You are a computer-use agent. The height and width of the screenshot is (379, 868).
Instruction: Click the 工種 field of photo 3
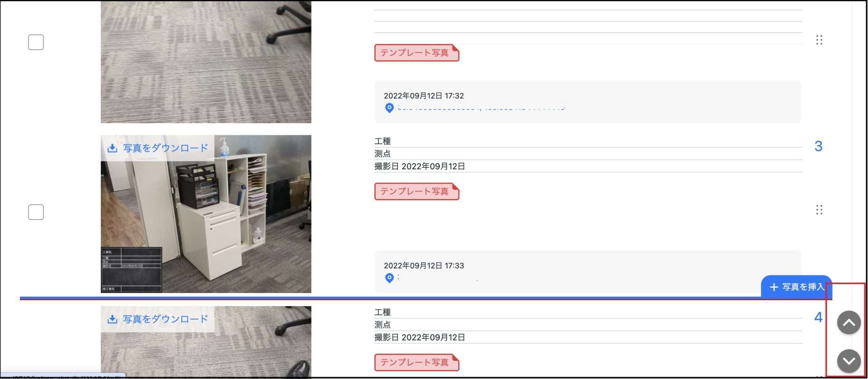point(588,142)
